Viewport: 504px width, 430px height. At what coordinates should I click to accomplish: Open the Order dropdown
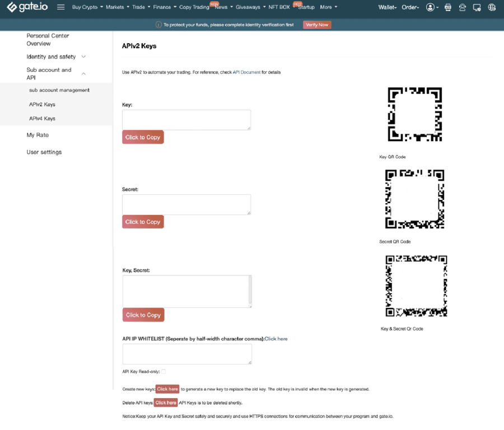click(410, 7)
